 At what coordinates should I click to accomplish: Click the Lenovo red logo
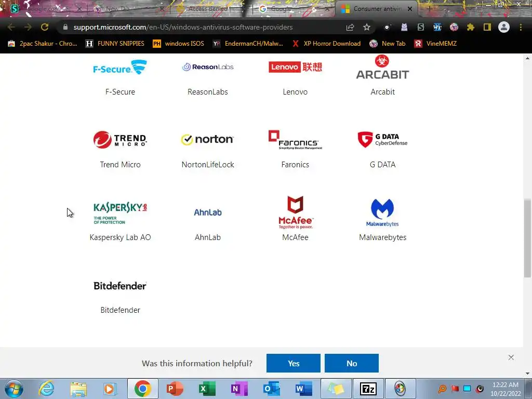(295, 67)
